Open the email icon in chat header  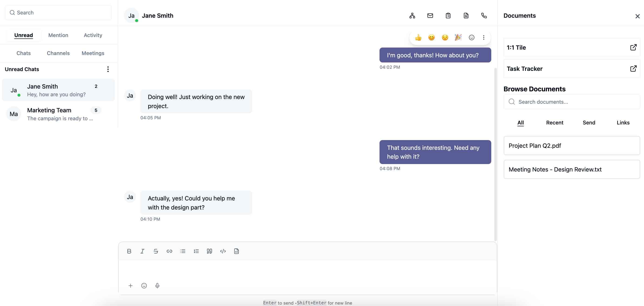[x=430, y=16]
